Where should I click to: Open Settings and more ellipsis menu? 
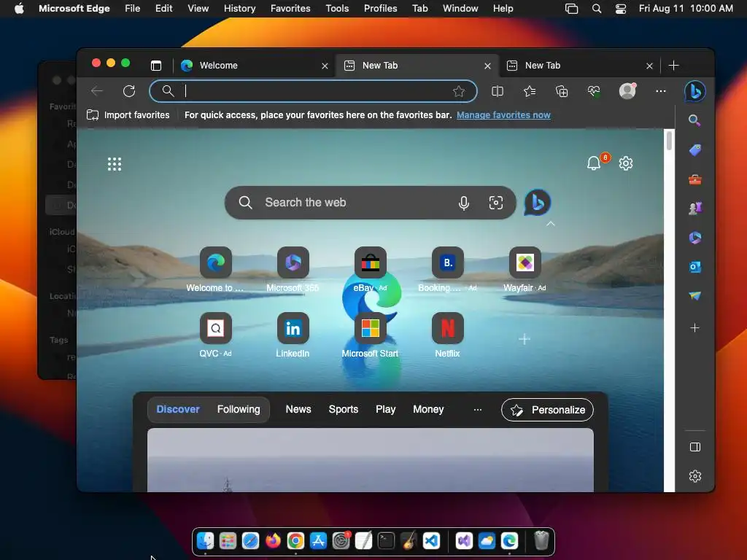[660, 91]
